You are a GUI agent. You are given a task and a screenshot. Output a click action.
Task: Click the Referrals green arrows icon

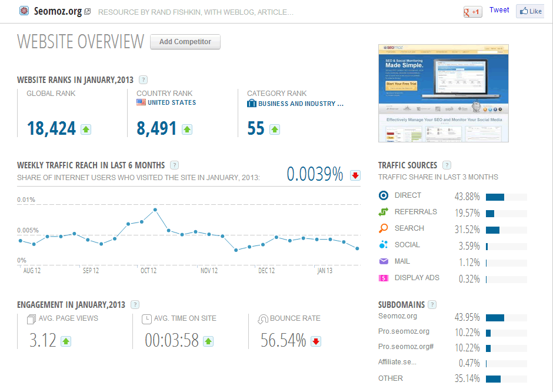coord(384,212)
